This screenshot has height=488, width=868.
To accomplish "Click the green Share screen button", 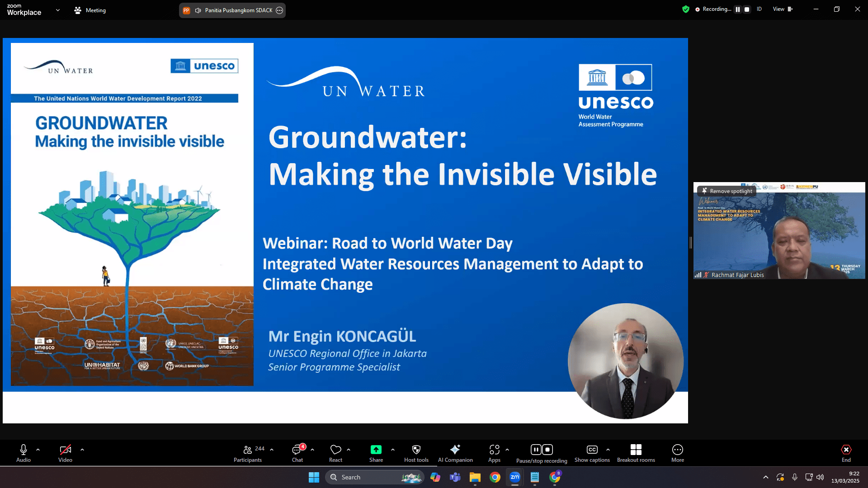I will coord(376,453).
